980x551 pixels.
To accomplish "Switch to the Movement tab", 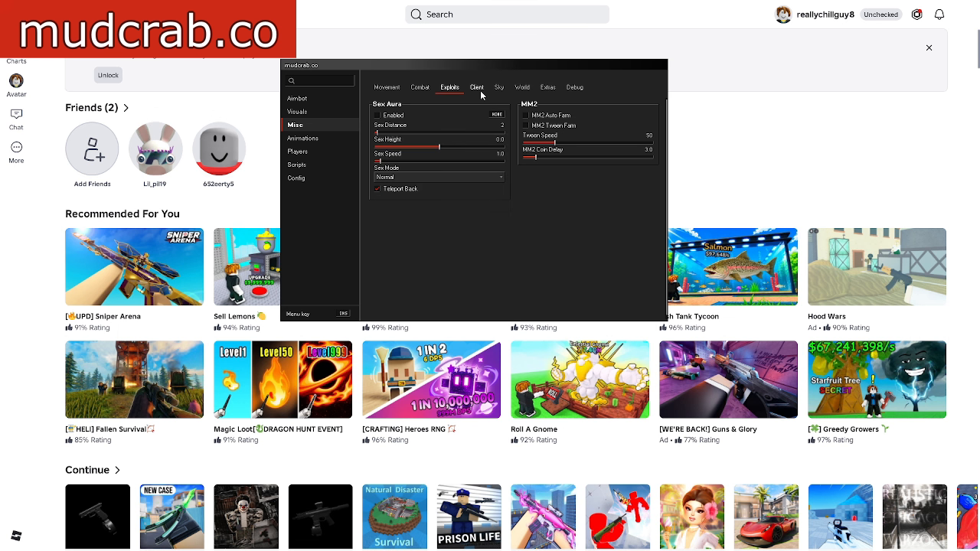I will pyautogui.click(x=387, y=87).
